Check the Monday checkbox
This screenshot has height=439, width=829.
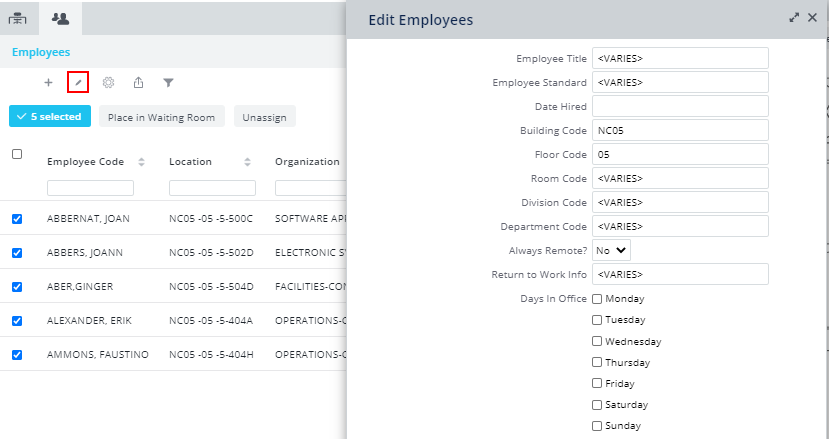coord(597,299)
